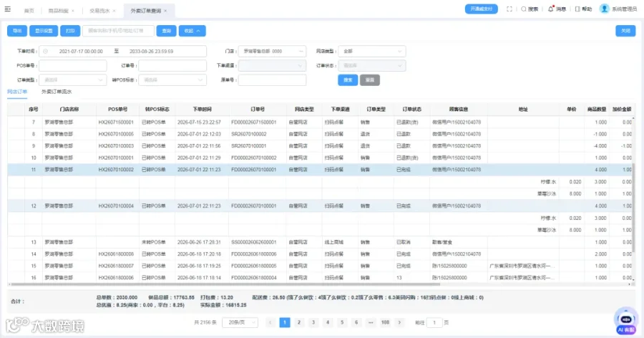The image size is (644, 338).
Task: Go to page 3
Action: [313, 322]
